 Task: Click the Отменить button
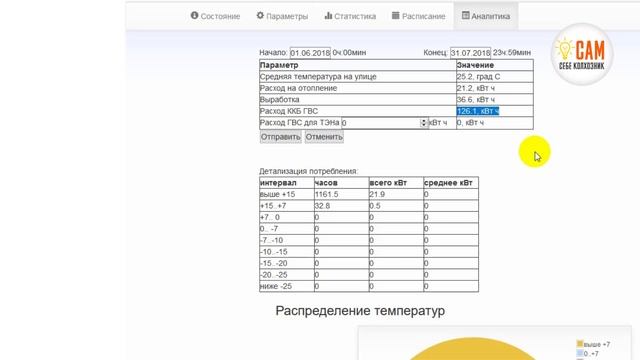point(324,137)
